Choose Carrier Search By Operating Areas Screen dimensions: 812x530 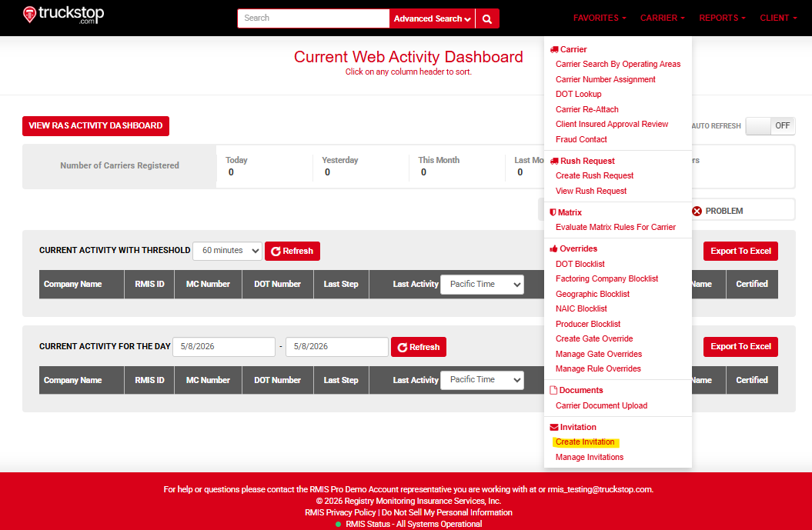[618, 64]
